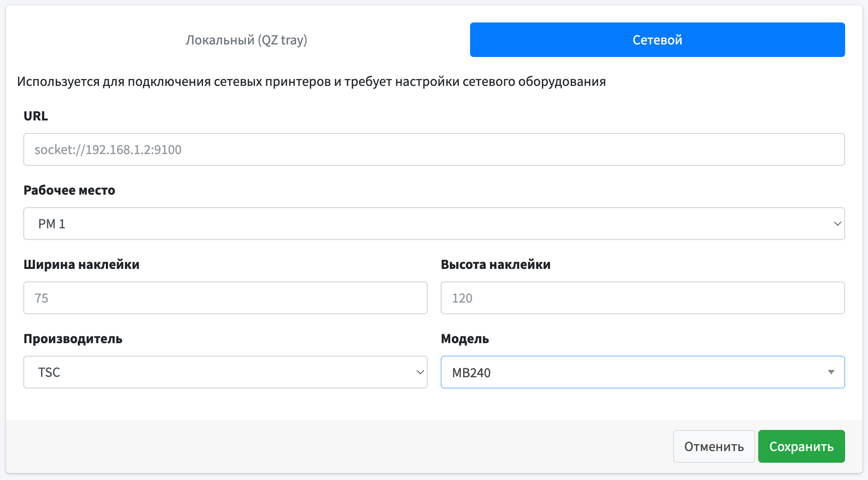Select the 'Высота наклейки' field showing 120
This screenshot has height=480, width=868.
[642, 298]
